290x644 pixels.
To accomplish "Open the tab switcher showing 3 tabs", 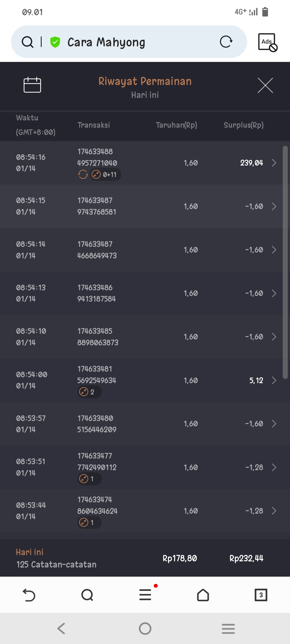I will pos(261,595).
